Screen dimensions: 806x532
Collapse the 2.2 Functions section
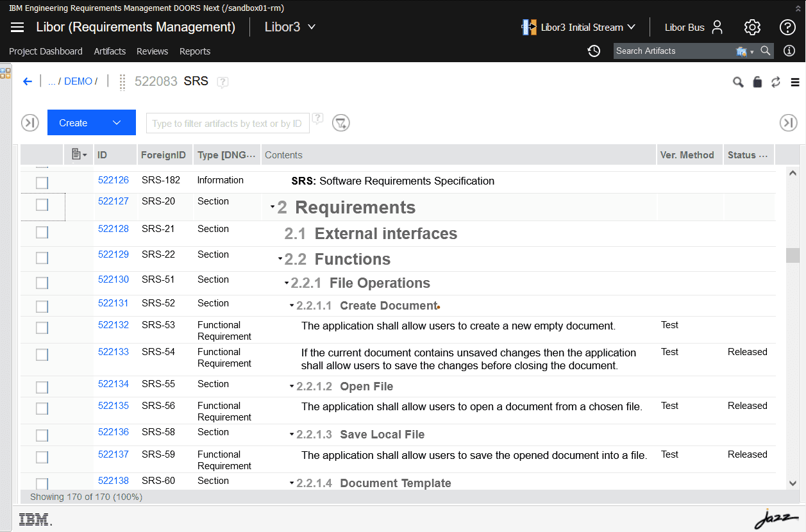pos(280,260)
